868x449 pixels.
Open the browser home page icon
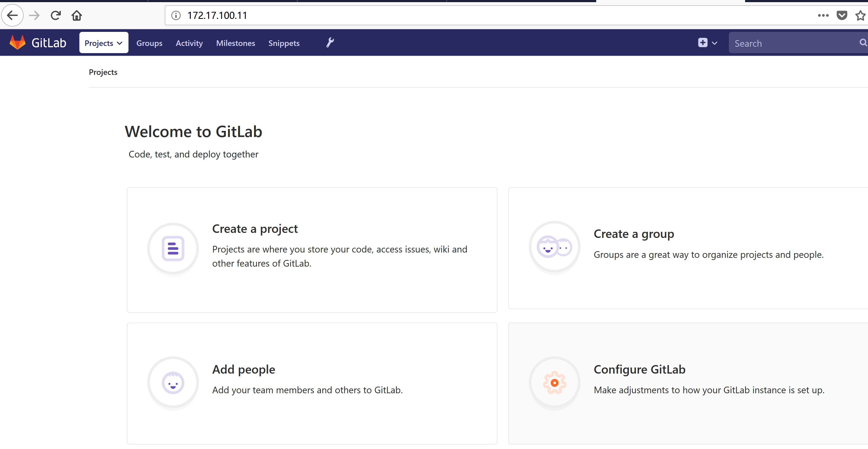[x=77, y=15]
